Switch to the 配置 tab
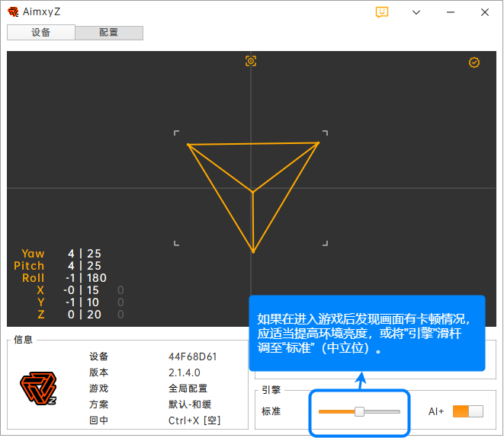504x438 pixels. tap(109, 33)
